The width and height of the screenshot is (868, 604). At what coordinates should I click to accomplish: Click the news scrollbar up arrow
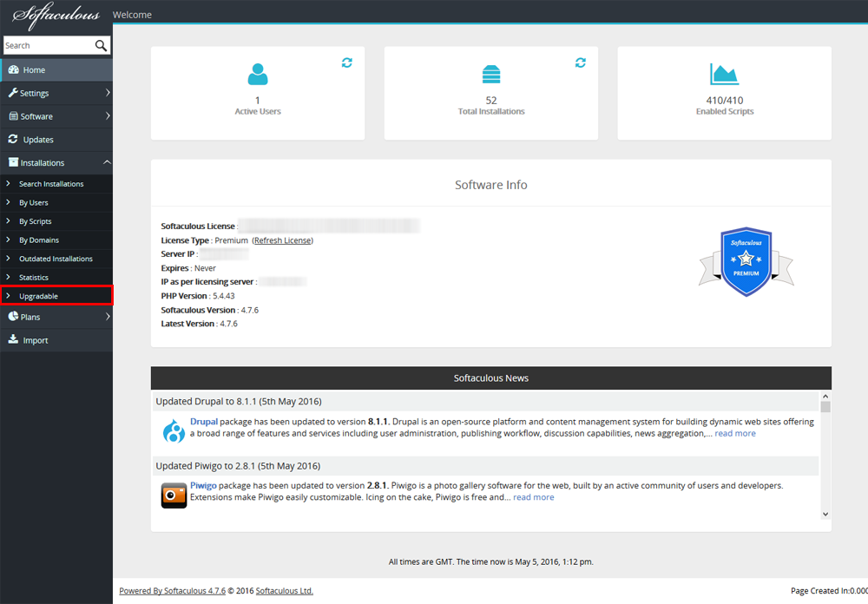point(825,397)
